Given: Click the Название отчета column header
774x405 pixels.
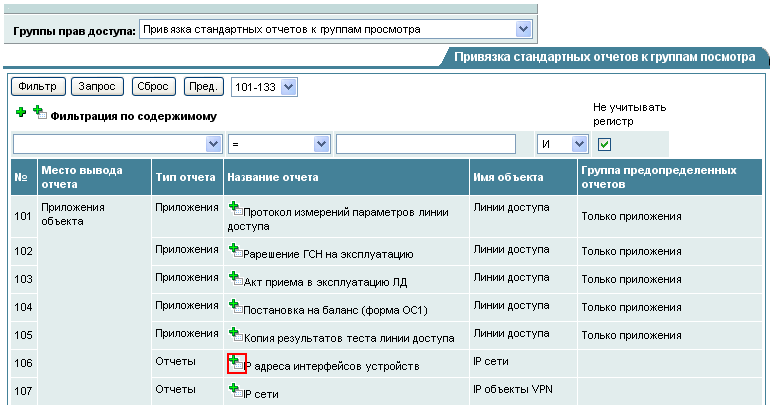Looking at the screenshot, I should point(347,177).
